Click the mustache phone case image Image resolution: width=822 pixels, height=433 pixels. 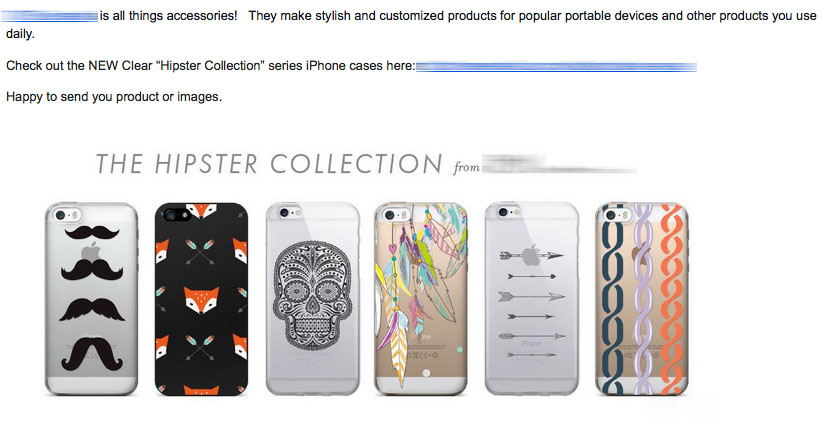pyautogui.click(x=91, y=299)
